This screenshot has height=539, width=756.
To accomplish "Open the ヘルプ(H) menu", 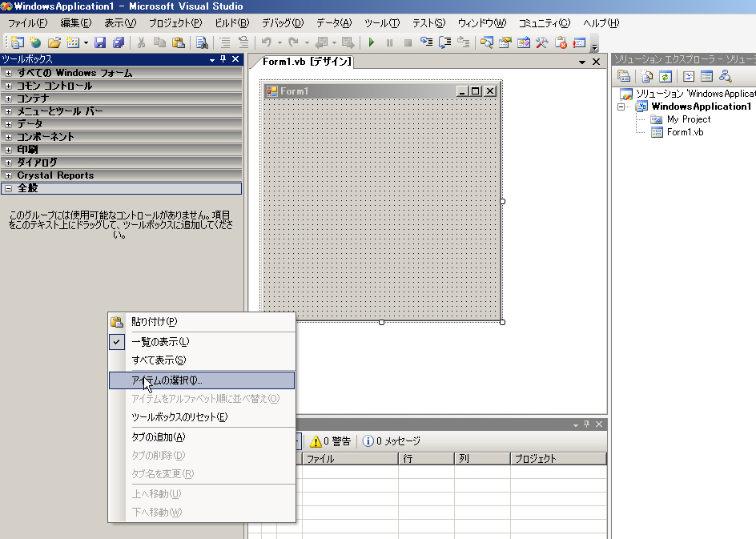I will [601, 23].
